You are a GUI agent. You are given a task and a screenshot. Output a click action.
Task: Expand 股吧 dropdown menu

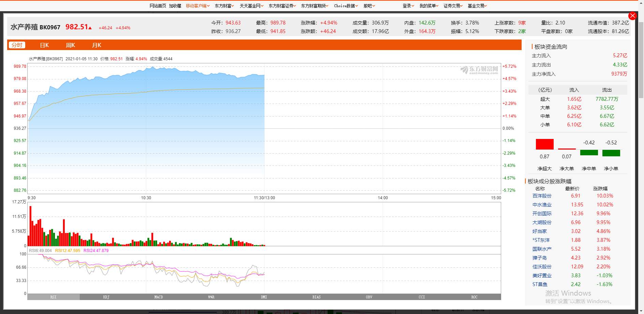(x=369, y=6)
